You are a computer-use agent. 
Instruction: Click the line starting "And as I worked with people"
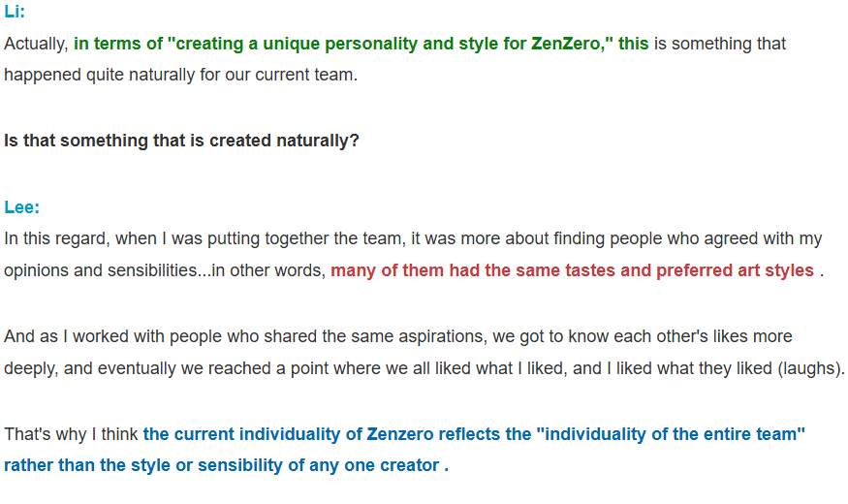point(397,336)
